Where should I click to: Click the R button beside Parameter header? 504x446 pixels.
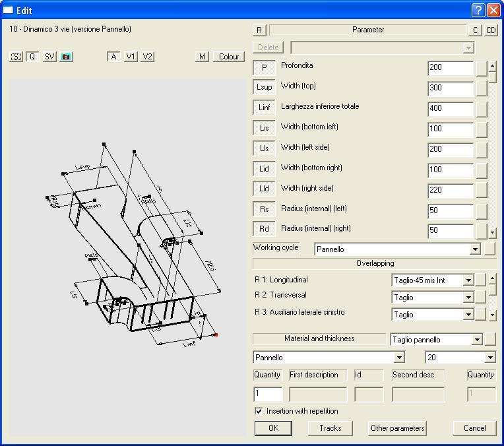point(259,30)
